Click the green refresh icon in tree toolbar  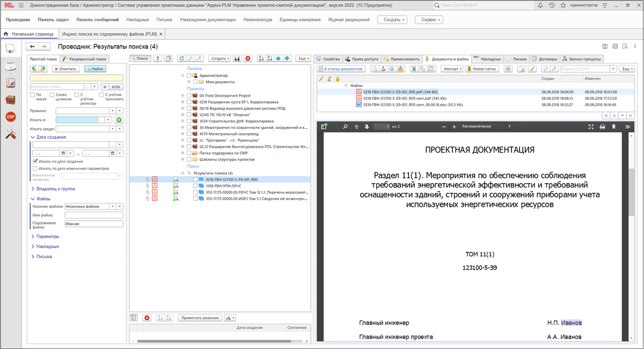pos(181,58)
